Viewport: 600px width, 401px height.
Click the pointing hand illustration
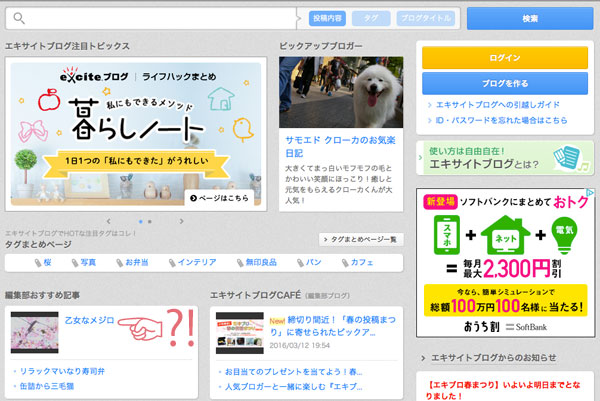click(140, 328)
